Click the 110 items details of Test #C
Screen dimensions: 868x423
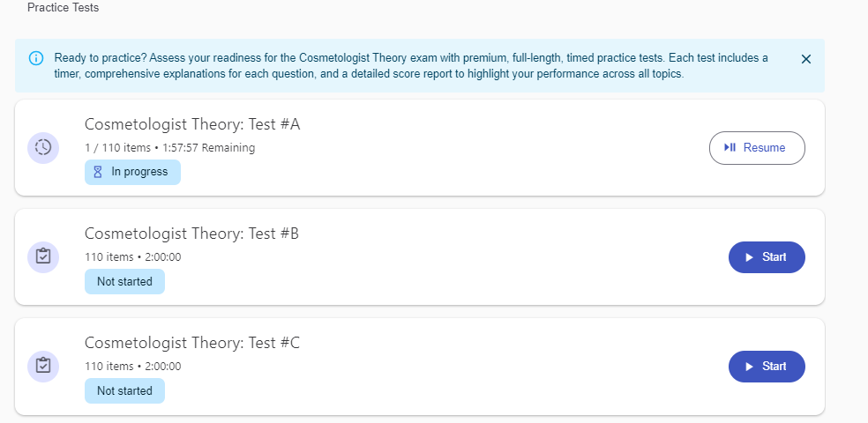coord(132,367)
